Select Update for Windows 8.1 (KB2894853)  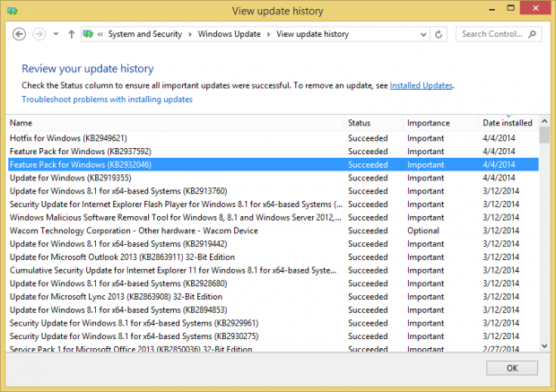(x=273, y=309)
